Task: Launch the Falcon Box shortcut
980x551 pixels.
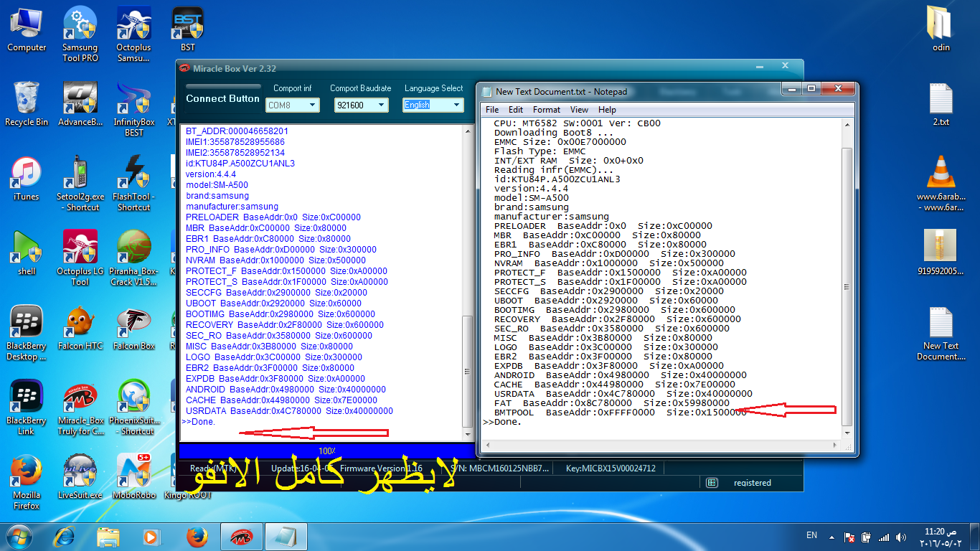Action: [134, 328]
